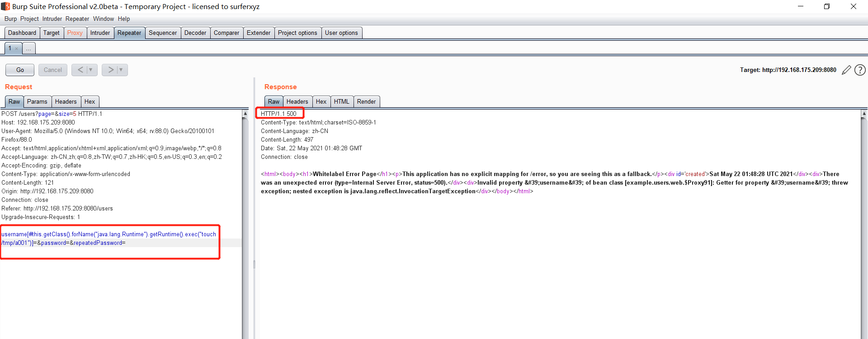Open the Burp menu
The height and width of the screenshot is (339, 868).
[x=10, y=19]
